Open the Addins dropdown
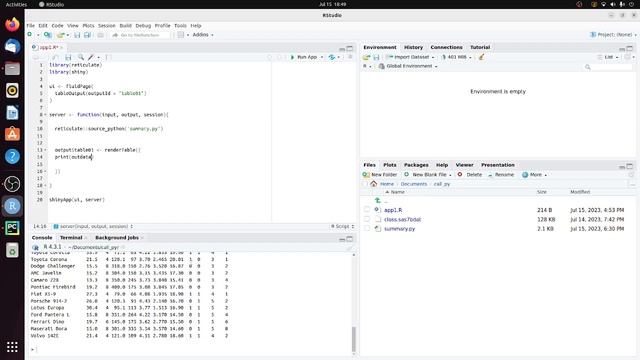640x360 pixels. click(202, 35)
